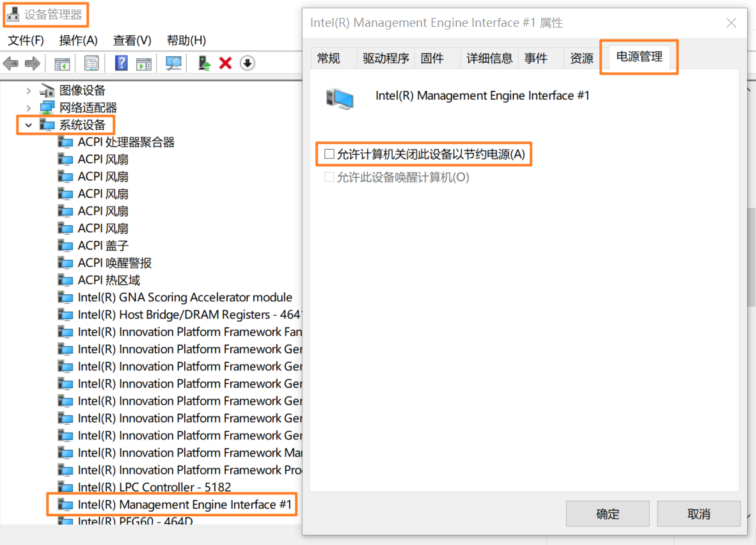Click the vertical scrollbar right of the dialog
Screen dimensions: 756x545
tap(751, 256)
